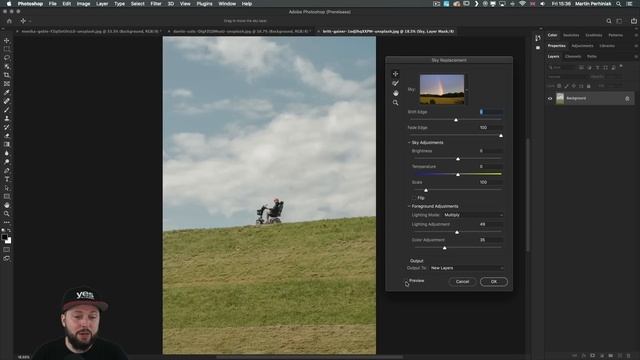Open the Lighting Mode Multiply dropdown
Image resolution: width=640 pixels, height=360 pixels.
click(x=473, y=215)
